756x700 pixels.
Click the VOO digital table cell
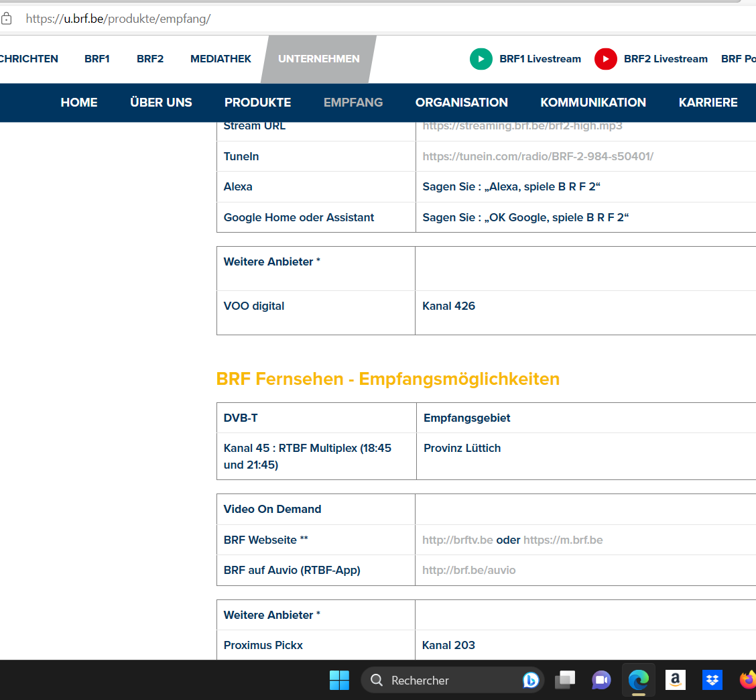pos(316,312)
